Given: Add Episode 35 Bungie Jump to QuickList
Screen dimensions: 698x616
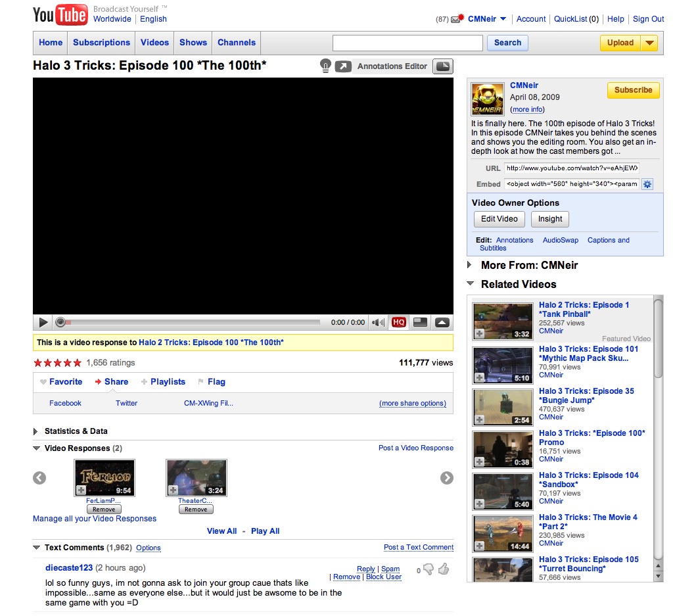Looking at the screenshot, I should pos(479,419).
